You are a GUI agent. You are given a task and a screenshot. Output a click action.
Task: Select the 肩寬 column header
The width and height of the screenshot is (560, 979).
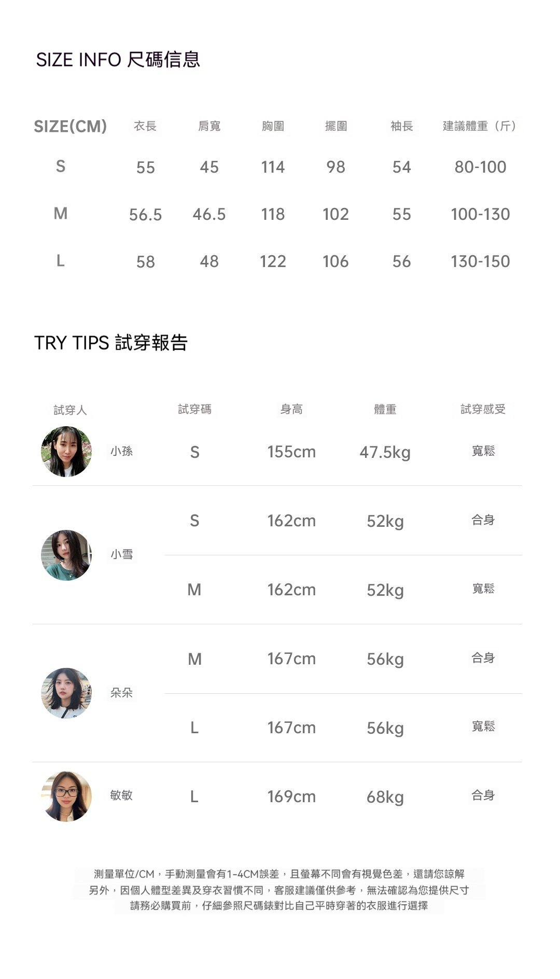click(x=209, y=126)
